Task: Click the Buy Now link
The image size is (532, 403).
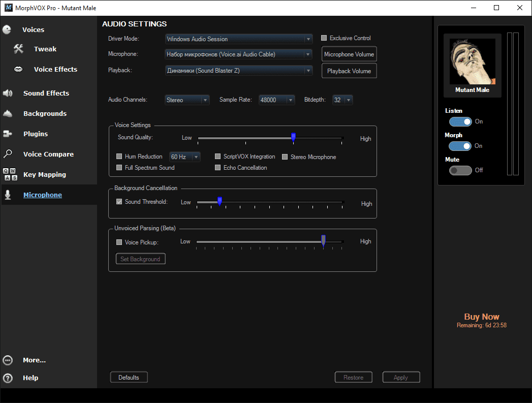Action: [x=482, y=317]
